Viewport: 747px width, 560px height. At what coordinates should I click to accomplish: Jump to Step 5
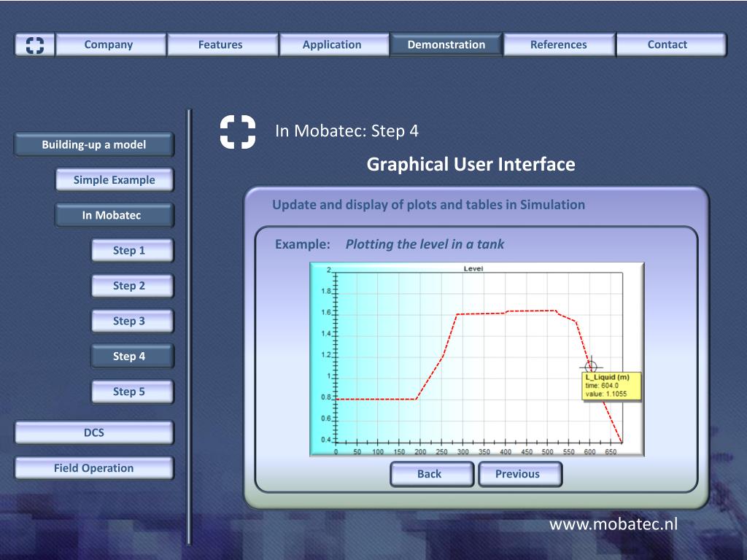pyautogui.click(x=133, y=392)
